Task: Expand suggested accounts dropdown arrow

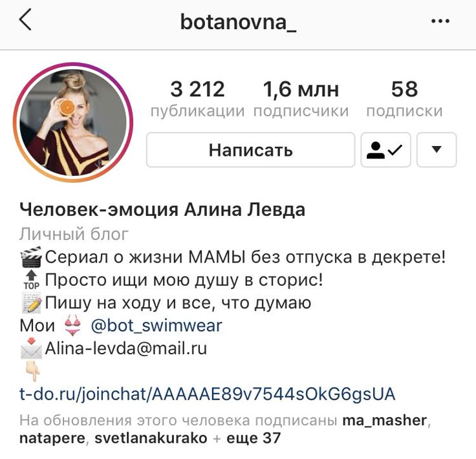Action: 437,149
